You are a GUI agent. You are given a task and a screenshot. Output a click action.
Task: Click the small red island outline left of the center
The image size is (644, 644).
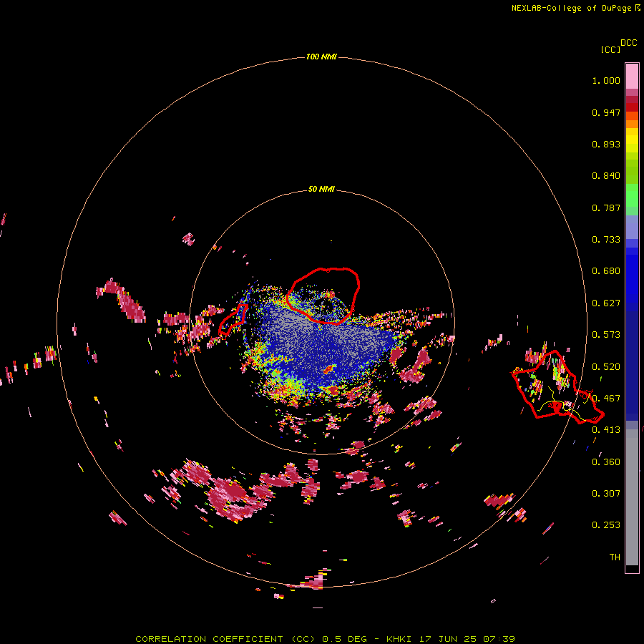tap(233, 318)
